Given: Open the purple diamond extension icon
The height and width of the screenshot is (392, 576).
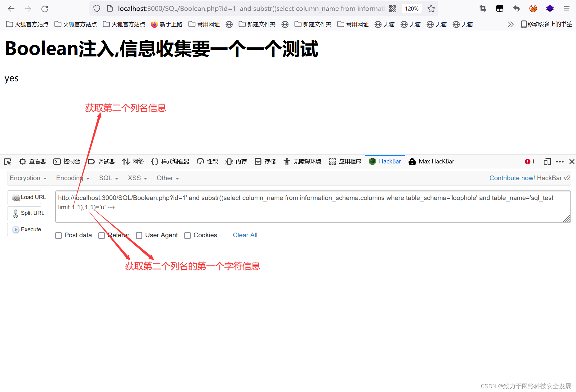Looking at the screenshot, I should (x=550, y=9).
